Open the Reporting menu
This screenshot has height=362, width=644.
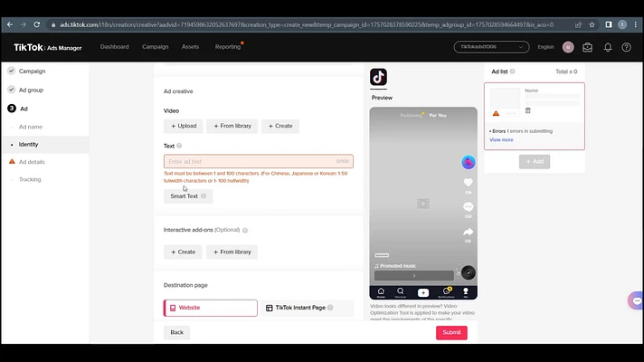(228, 47)
